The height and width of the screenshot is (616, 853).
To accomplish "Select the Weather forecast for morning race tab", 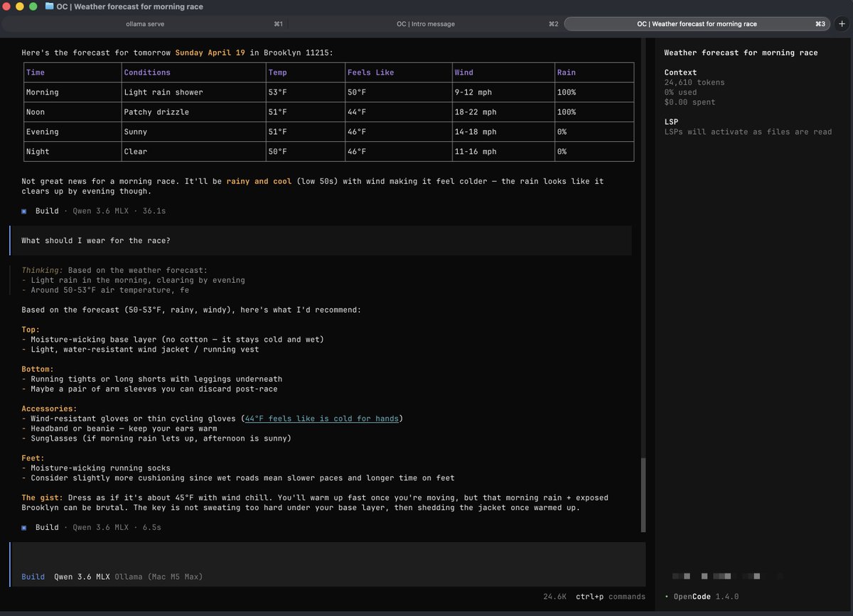I will 697,23.
